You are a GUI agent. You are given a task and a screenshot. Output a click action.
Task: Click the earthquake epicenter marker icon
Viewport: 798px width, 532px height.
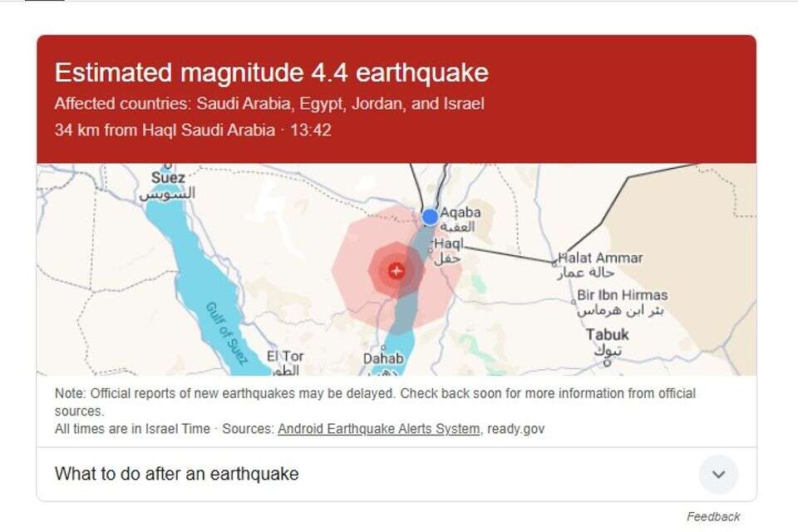tap(397, 271)
